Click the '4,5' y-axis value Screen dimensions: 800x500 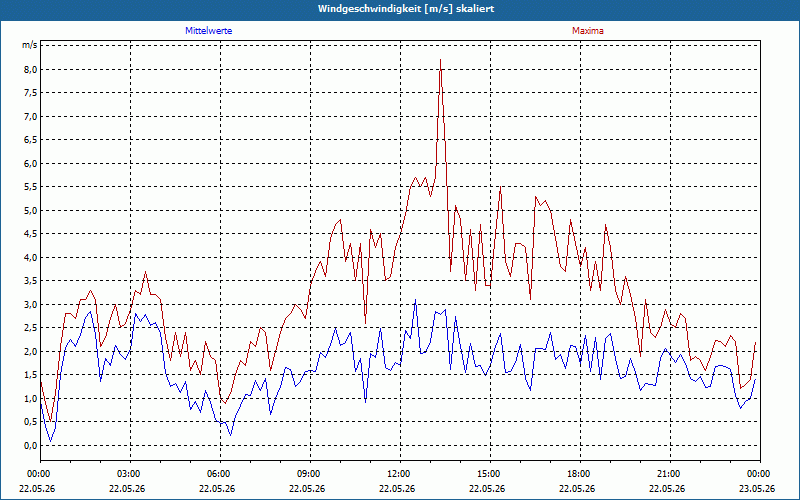(x=31, y=234)
